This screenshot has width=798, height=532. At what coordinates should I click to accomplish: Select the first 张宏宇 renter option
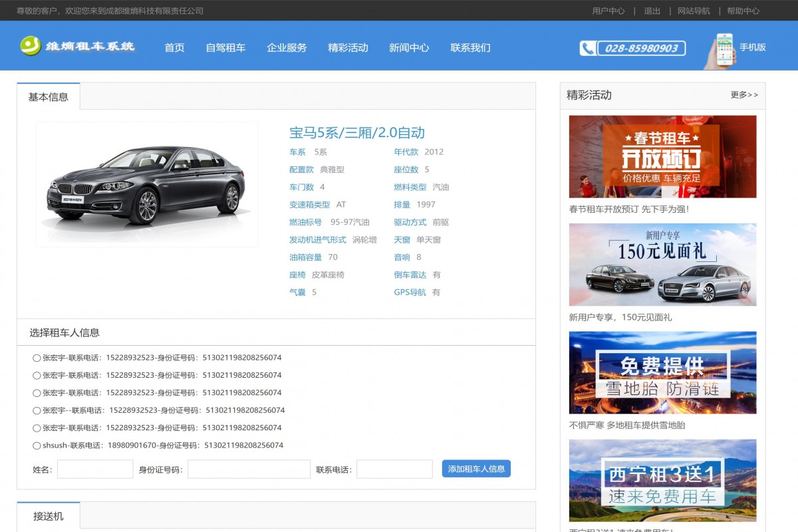(37, 357)
